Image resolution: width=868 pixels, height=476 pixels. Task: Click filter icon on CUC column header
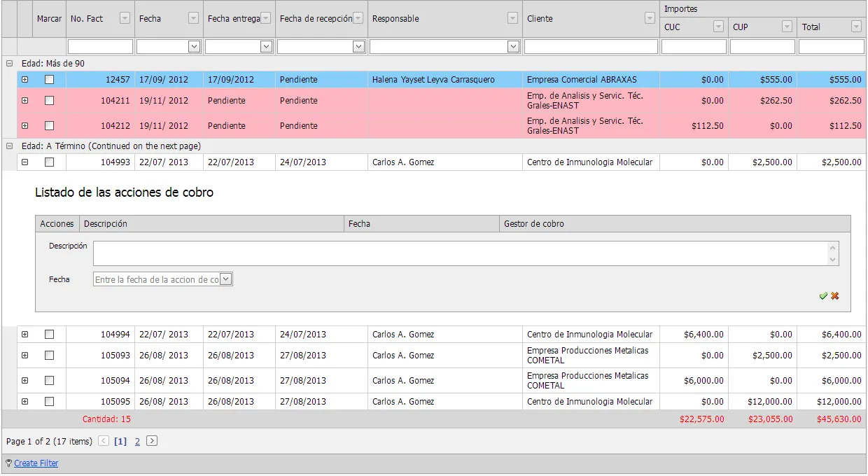click(718, 27)
